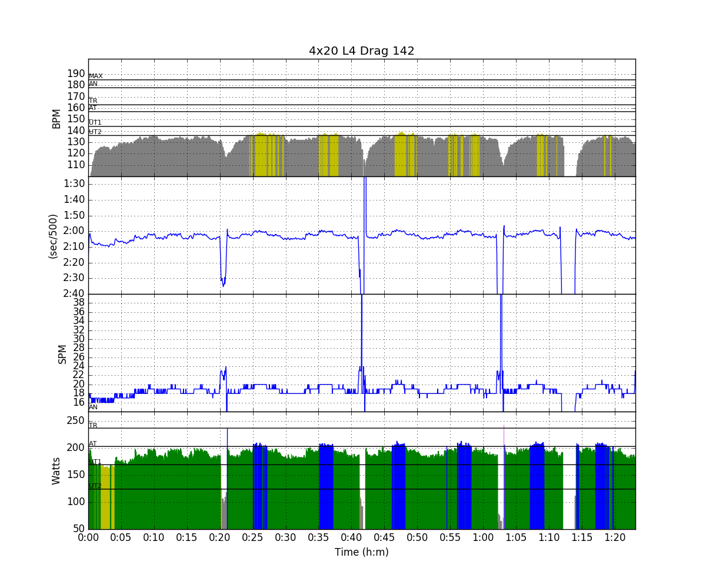
Task: Click the "Time (h:m)" x-axis label
Action: pos(361,552)
